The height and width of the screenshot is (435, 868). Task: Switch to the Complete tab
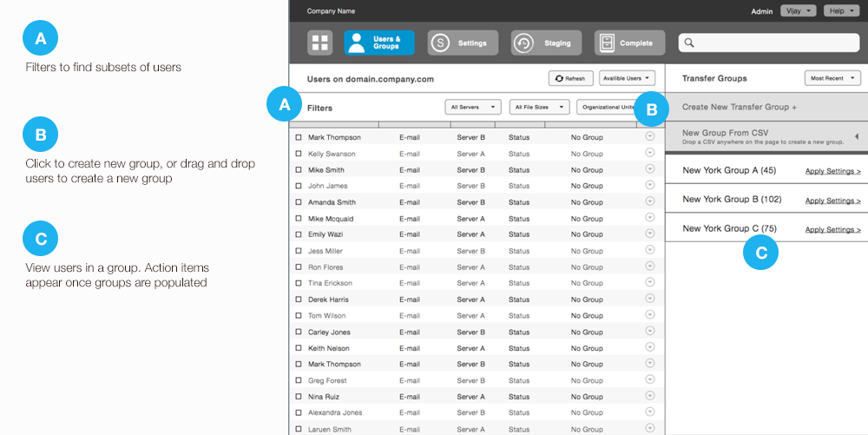click(x=630, y=43)
